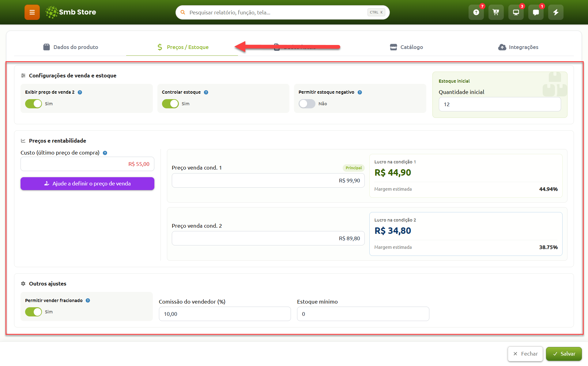
Task: Save with the Salvar button
Action: 564,354
